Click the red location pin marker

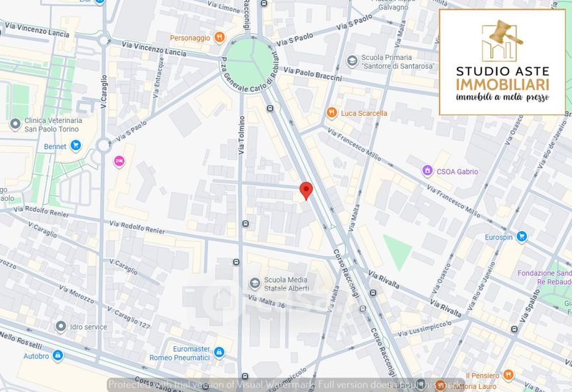click(306, 190)
